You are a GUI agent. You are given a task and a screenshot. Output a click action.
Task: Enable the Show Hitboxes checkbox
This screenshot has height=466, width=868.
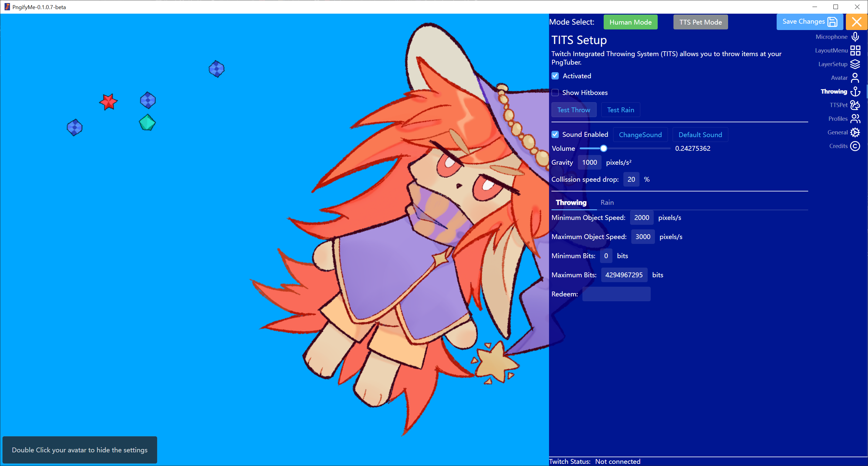point(555,92)
